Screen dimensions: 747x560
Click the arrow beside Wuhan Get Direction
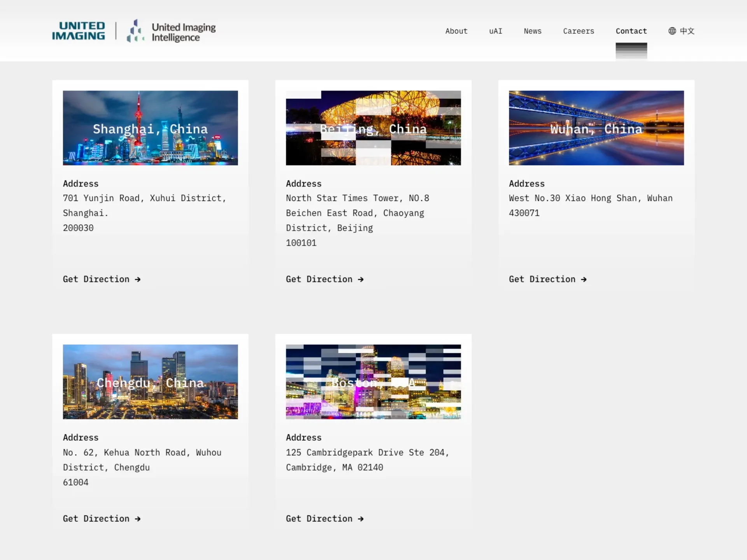click(584, 279)
